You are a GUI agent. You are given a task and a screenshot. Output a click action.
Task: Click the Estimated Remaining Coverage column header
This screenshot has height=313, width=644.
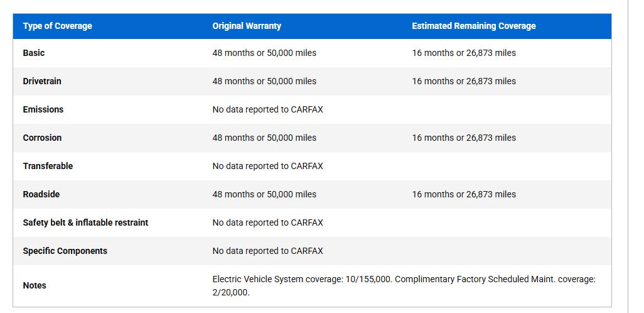(474, 26)
